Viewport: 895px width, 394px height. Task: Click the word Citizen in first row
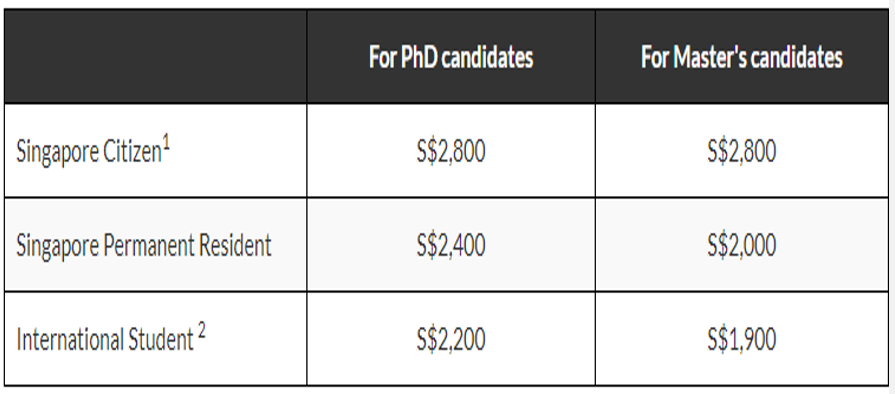click(132, 152)
